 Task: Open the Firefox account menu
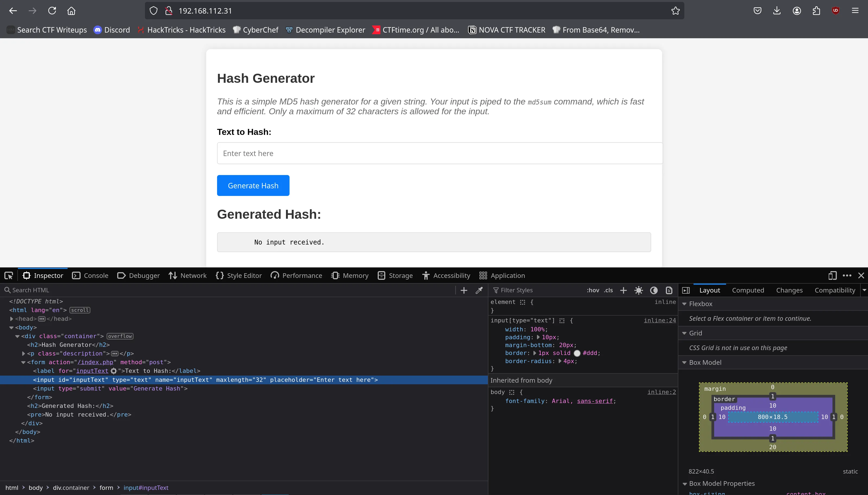coord(797,11)
